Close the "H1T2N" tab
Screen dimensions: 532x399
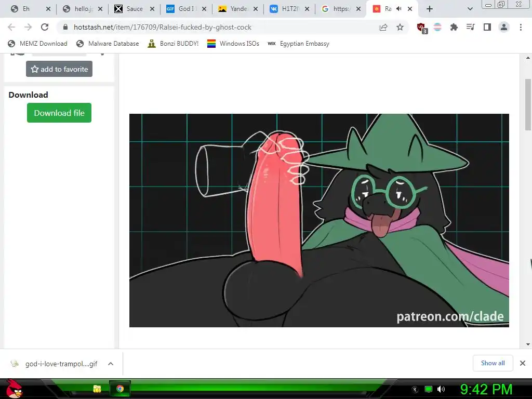(x=307, y=9)
